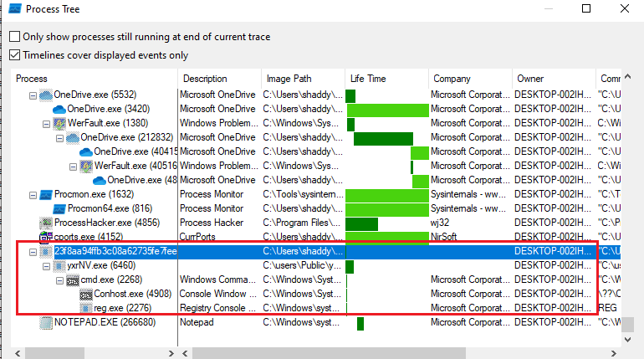Click the yxrNV.exe (6460) icon

click(59, 266)
